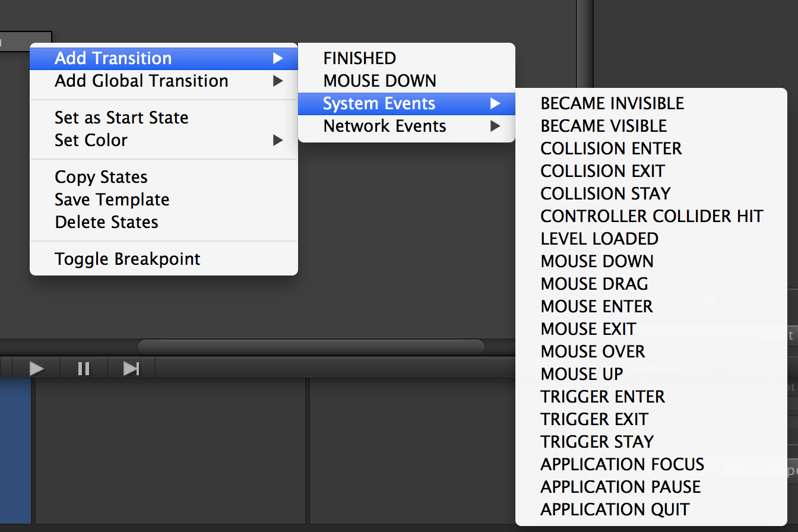The height and width of the screenshot is (532, 798).
Task: Pick the APPLICATION QUIT event
Action: [x=615, y=509]
